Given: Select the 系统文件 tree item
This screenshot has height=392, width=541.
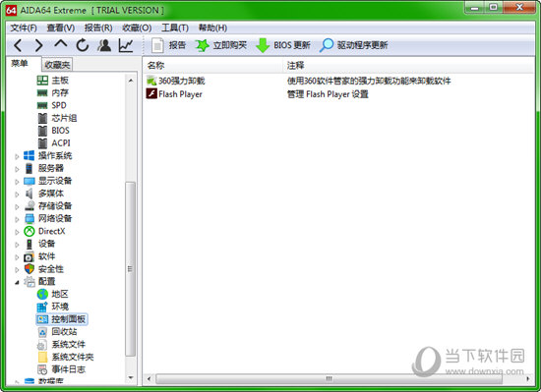Looking at the screenshot, I should click(x=61, y=345).
